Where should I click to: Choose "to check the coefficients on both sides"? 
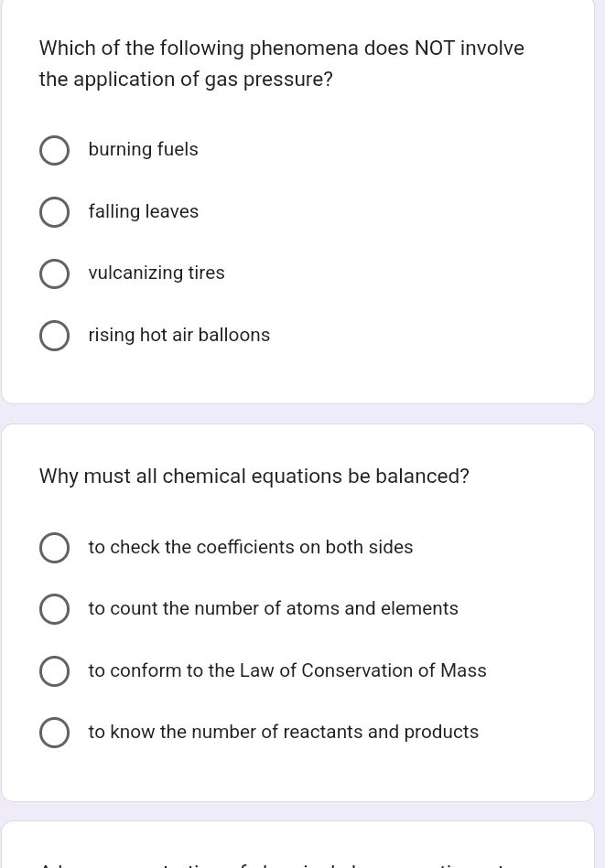pyautogui.click(x=54, y=547)
